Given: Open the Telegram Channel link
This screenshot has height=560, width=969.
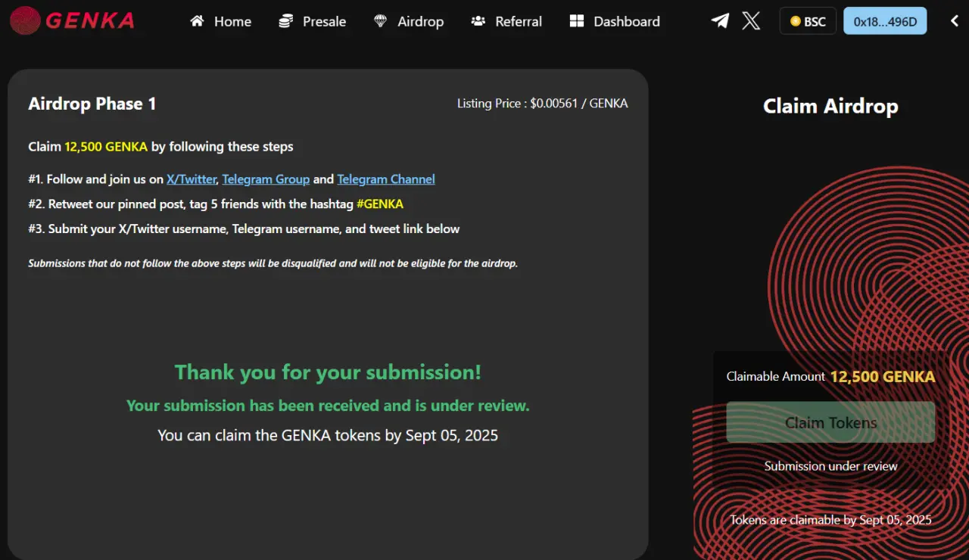Looking at the screenshot, I should (386, 179).
